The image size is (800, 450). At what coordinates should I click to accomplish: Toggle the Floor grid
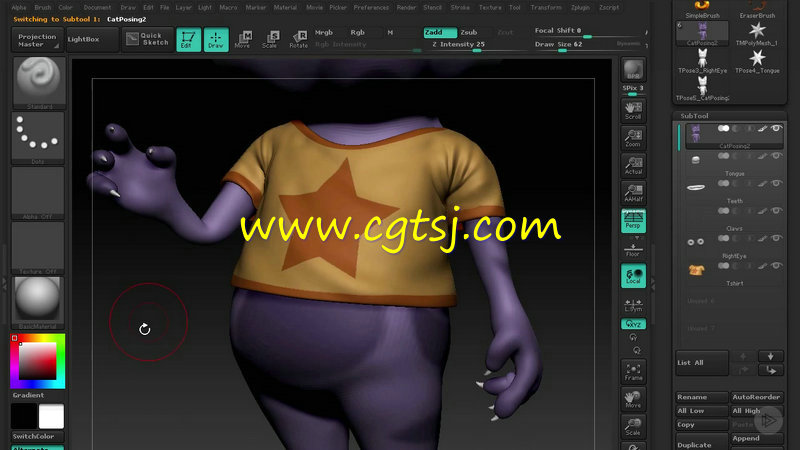(x=633, y=249)
